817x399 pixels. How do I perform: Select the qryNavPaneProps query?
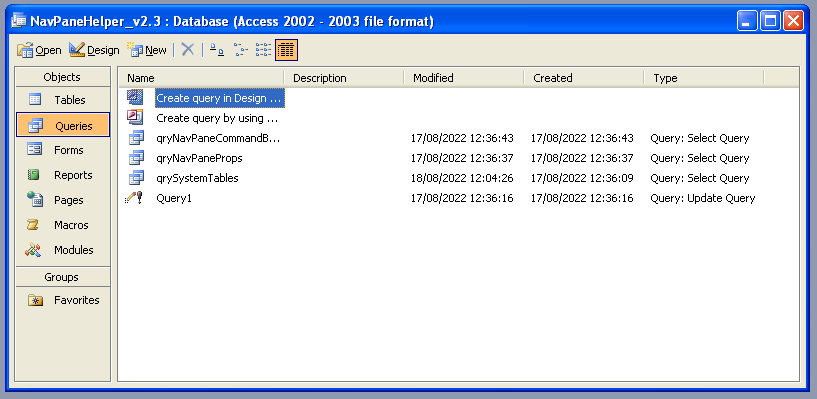tap(199, 158)
